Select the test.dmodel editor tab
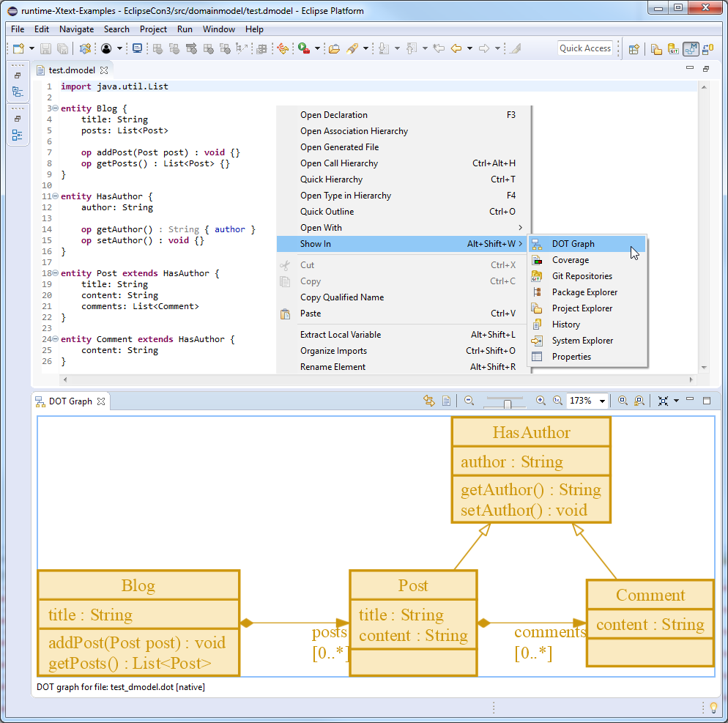The width and height of the screenshot is (728, 723). (72, 70)
